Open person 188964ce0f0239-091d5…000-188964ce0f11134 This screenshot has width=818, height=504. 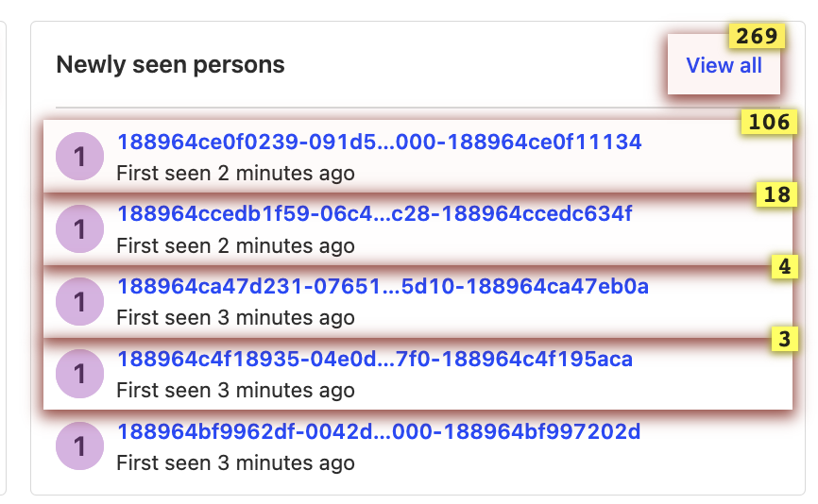[379, 142]
